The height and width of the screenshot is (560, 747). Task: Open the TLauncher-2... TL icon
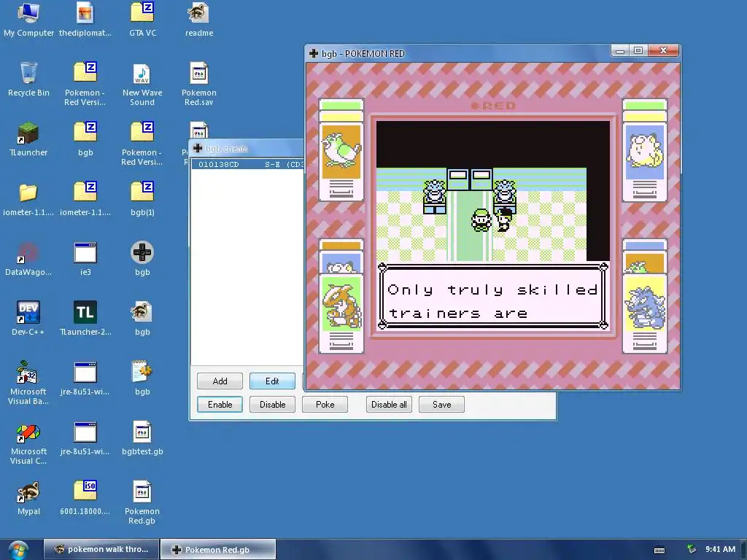click(85, 319)
